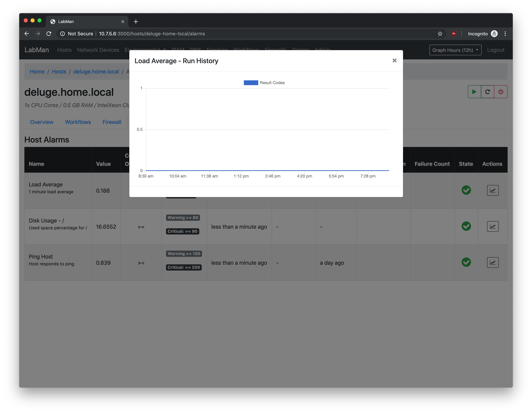Viewport: 532px width, 413px height.
Task: Click the uBlock extension icon
Action: pos(454,34)
